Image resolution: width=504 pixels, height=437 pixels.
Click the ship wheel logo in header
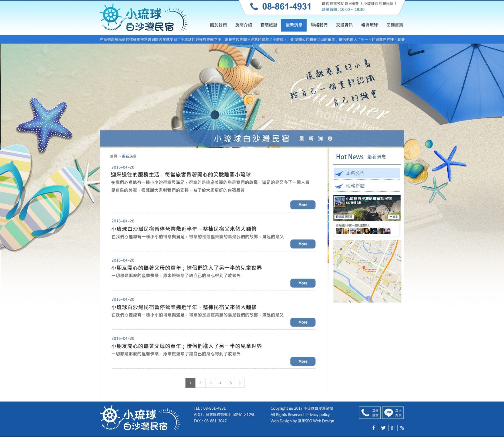(x=110, y=15)
